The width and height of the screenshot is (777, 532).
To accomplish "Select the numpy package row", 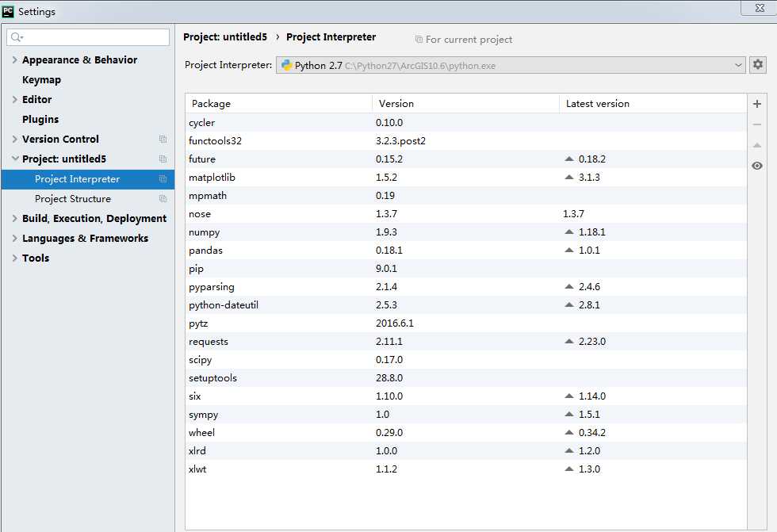I will tap(466, 232).
